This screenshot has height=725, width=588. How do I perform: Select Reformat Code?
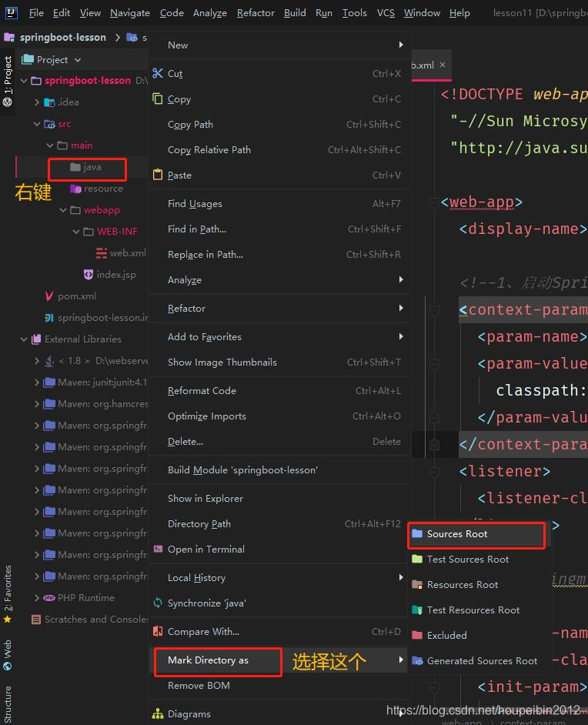[280, 391]
